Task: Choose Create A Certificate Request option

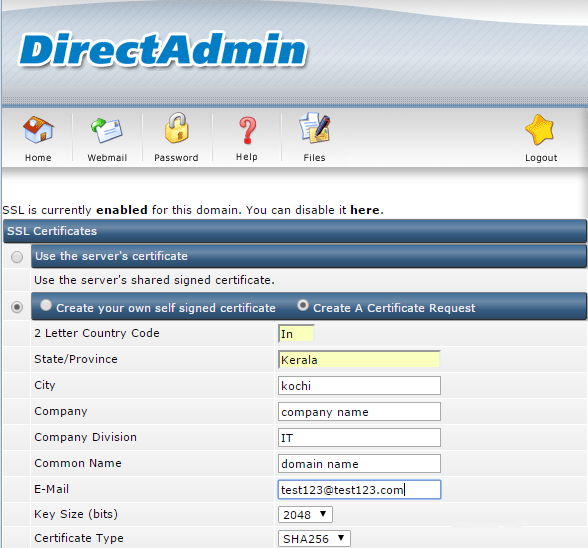Action: 303,305
